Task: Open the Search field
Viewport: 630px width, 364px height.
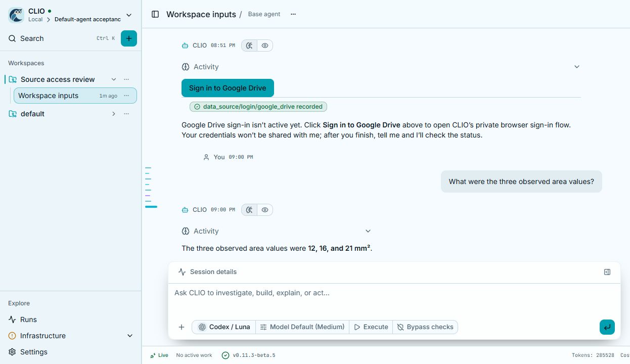Action: coord(62,38)
